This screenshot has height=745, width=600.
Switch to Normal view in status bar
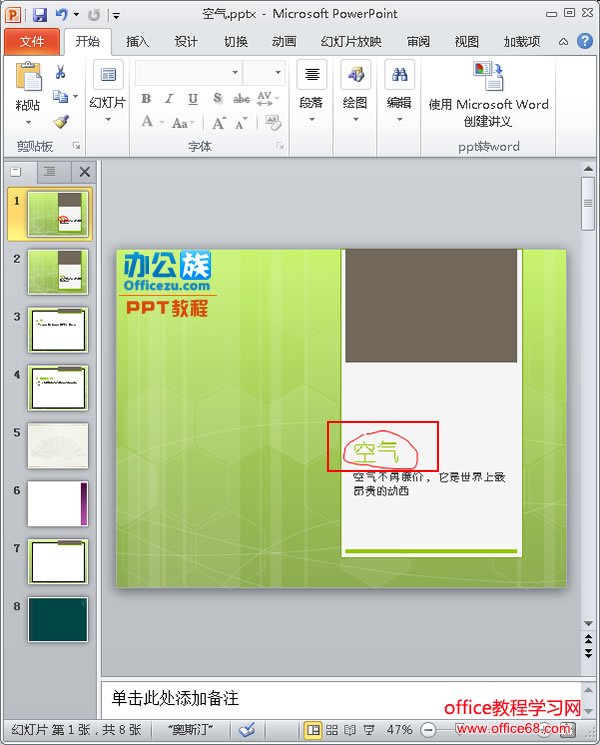(313, 729)
